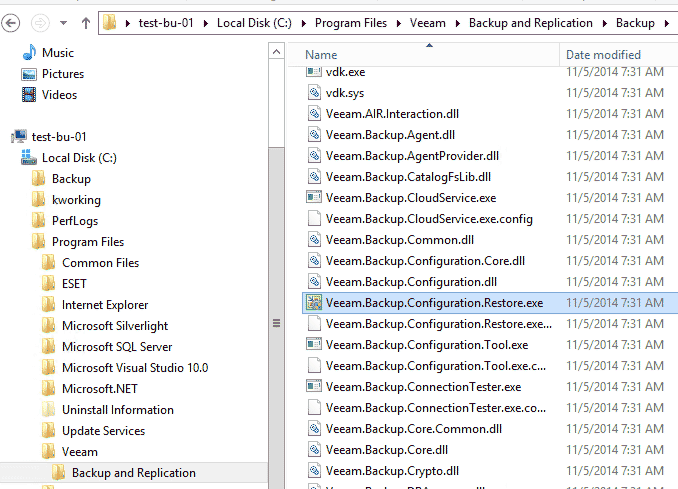Click the folder icon in address bar
The image size is (678, 489).
pyautogui.click(x=109, y=22)
